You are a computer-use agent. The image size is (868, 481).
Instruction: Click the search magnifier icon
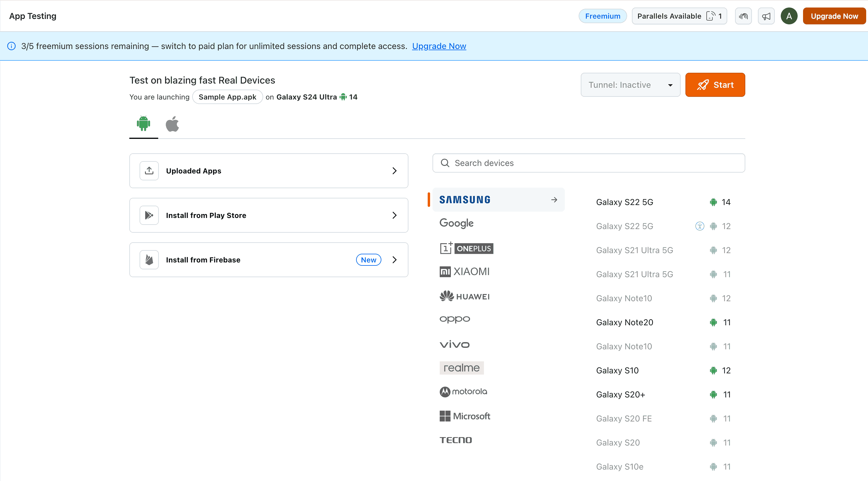pyautogui.click(x=445, y=163)
